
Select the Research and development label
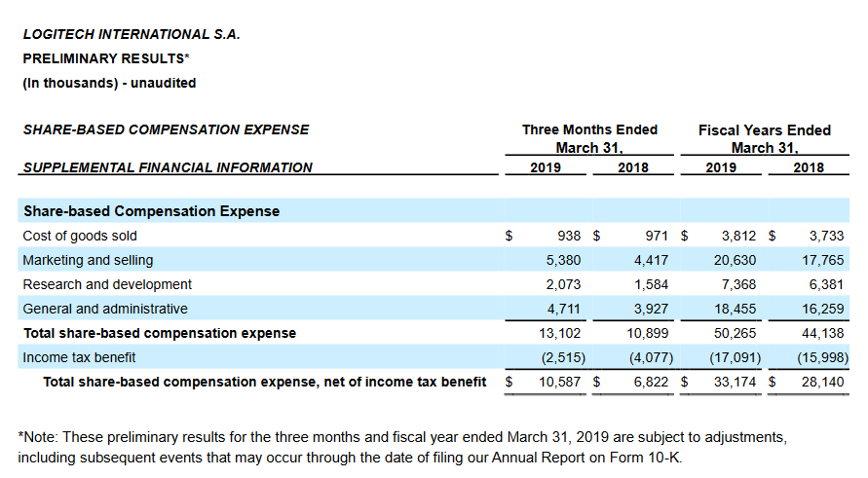click(107, 284)
